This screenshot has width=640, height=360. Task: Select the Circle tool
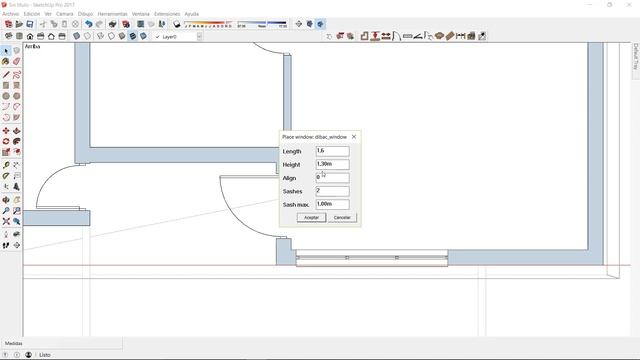6,96
